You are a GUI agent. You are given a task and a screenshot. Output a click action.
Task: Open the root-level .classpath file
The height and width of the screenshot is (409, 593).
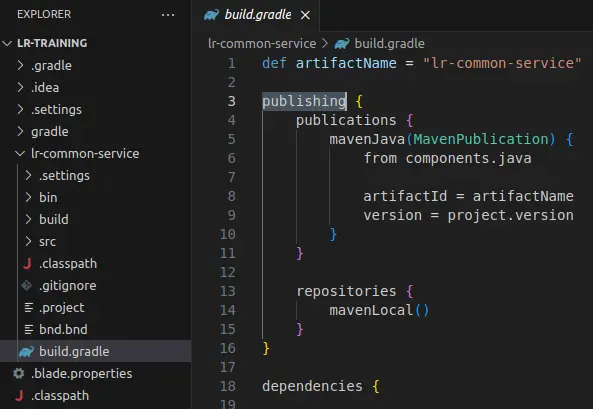[60, 395]
